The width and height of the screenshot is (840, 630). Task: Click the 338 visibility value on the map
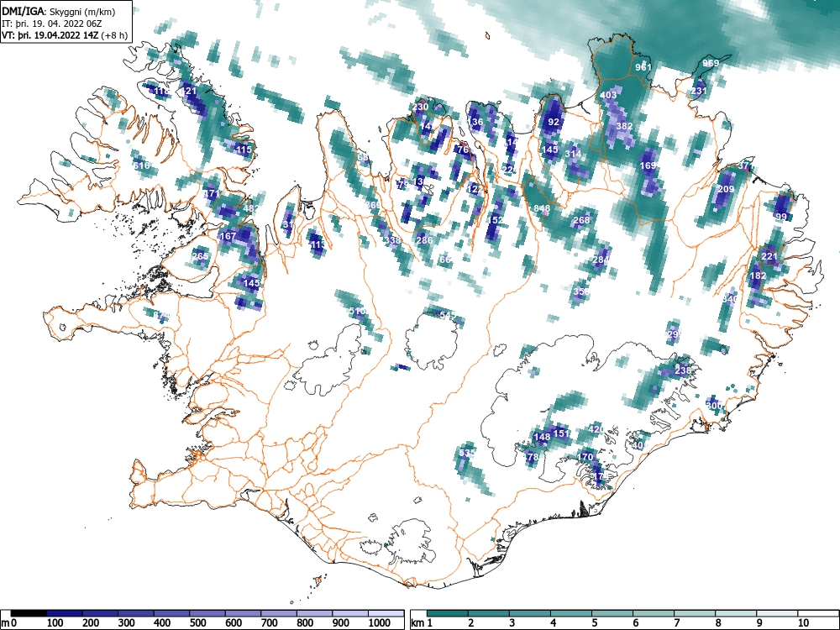392,240
